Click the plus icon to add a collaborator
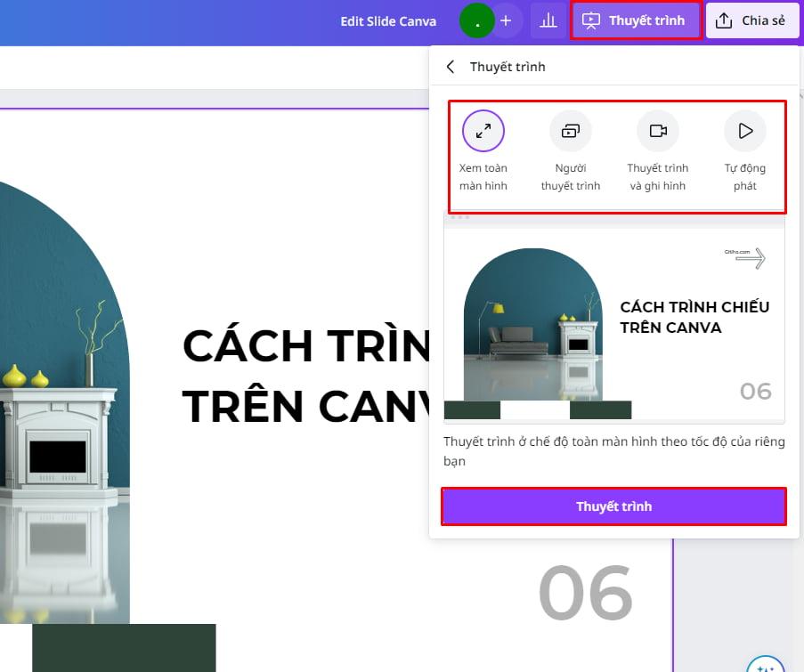 click(x=505, y=19)
